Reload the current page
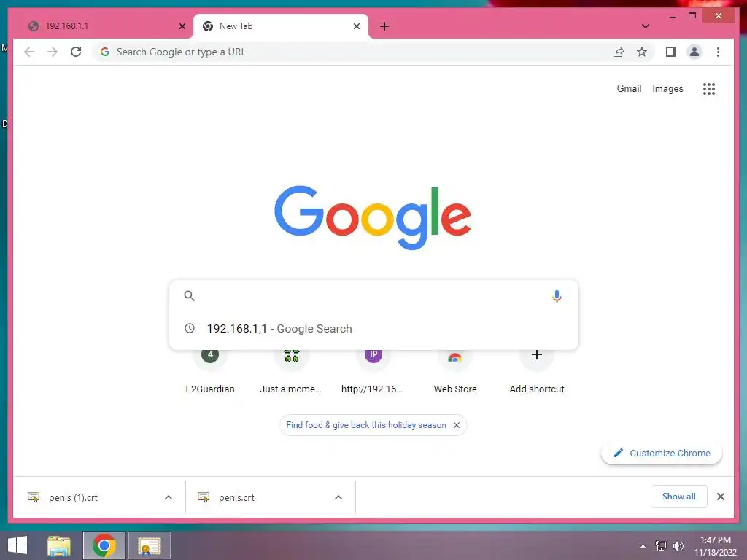Image resolution: width=747 pixels, height=560 pixels. pyautogui.click(x=76, y=52)
